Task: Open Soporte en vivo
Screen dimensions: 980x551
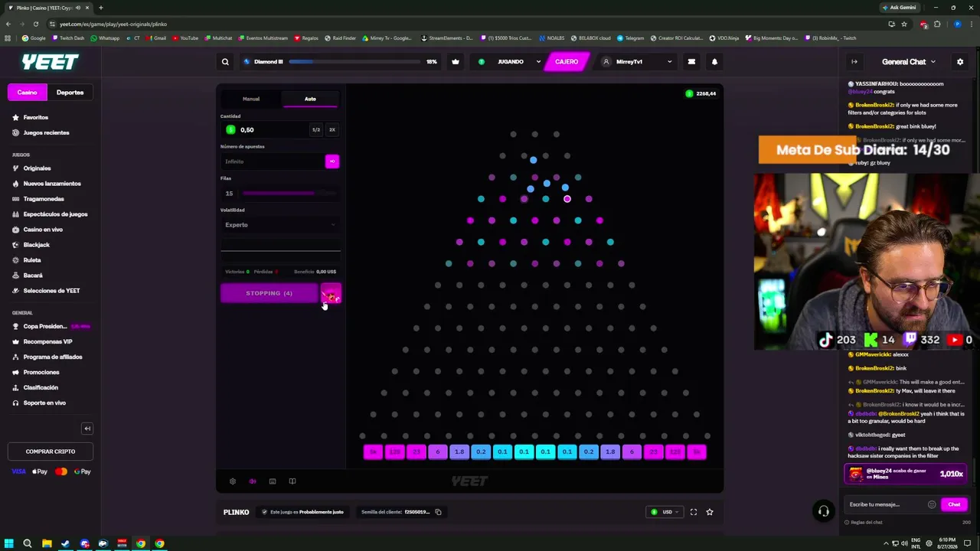Action: (44, 403)
